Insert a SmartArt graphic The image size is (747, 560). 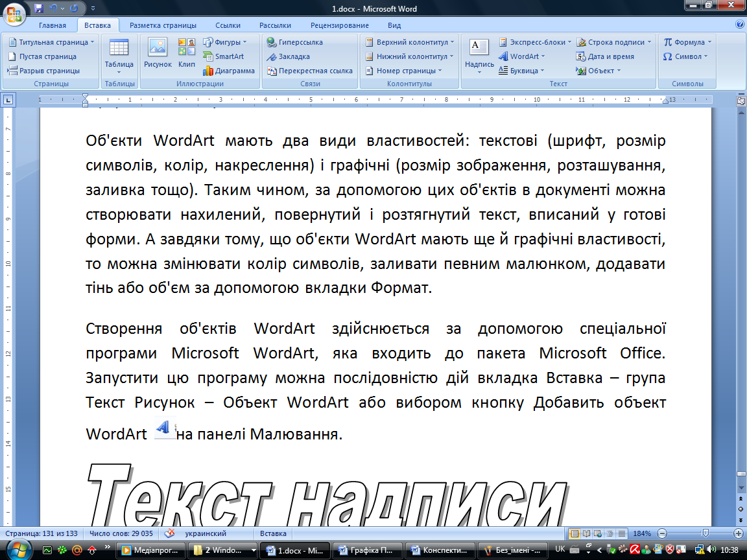coord(224,56)
